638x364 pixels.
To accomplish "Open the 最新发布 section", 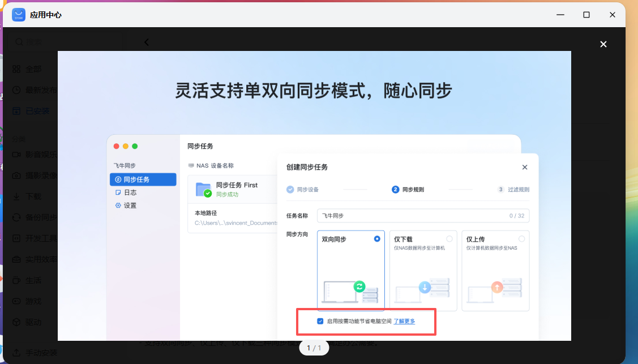I will click(x=35, y=90).
